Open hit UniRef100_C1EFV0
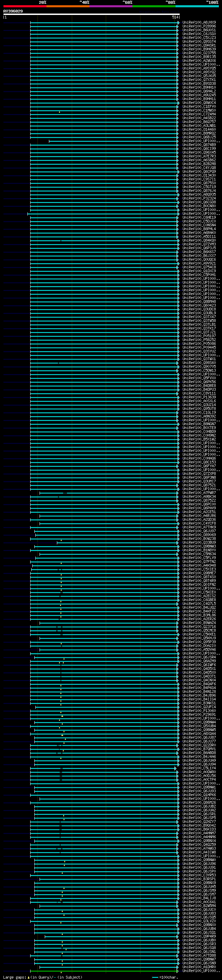 point(199,106)
